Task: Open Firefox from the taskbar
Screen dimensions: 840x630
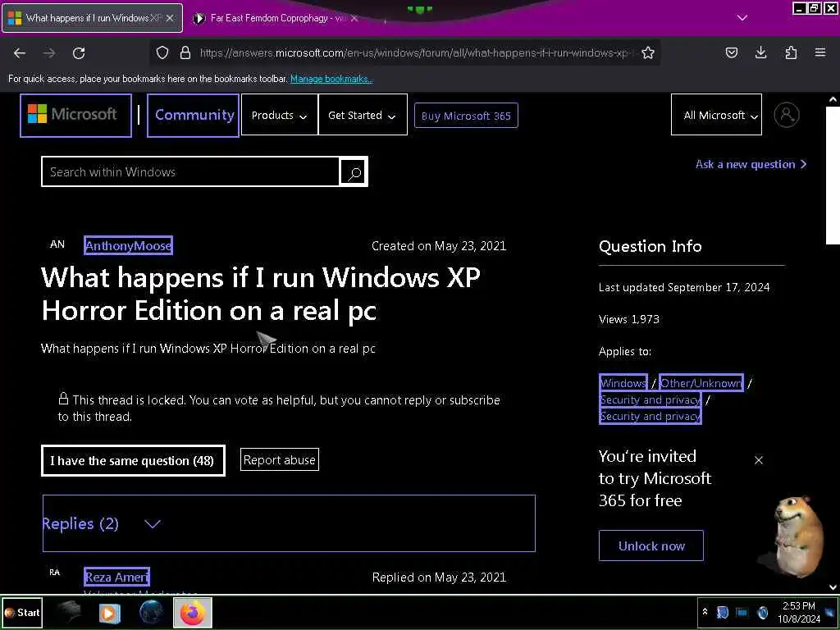Action: click(193, 612)
